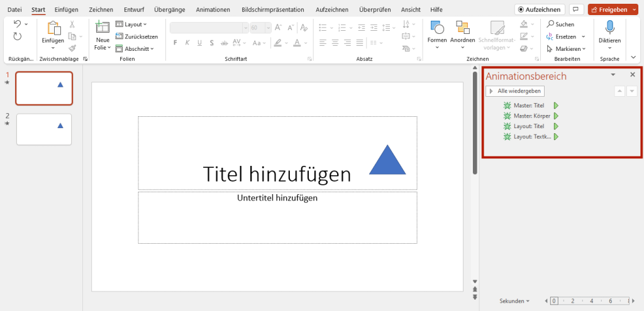Open the Animationen ribbon tab
This screenshot has height=311, width=644.
tap(213, 9)
